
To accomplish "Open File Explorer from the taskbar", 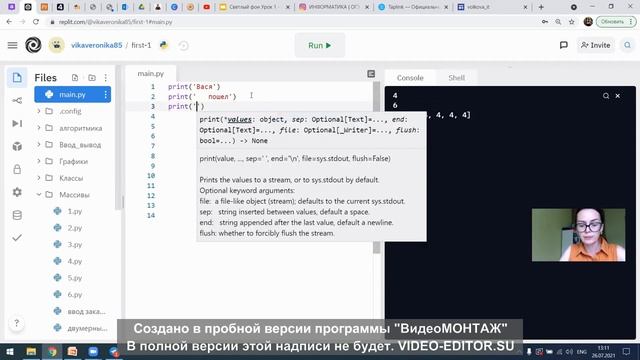I will click(x=31, y=351).
